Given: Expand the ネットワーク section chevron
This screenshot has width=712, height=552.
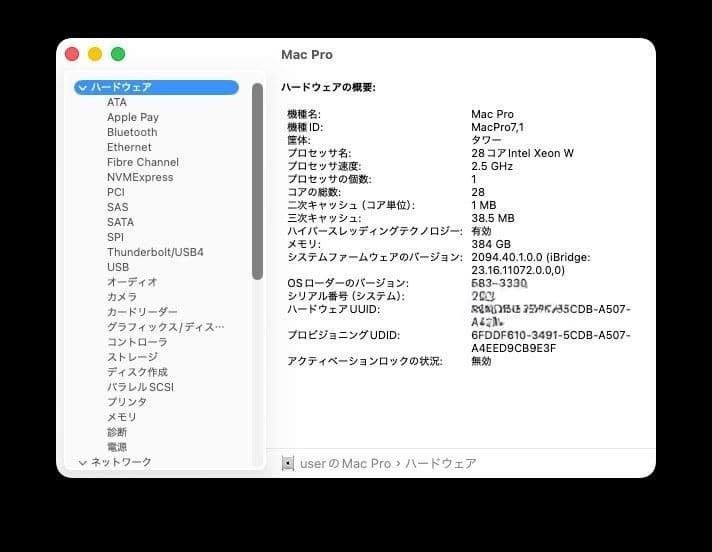Looking at the screenshot, I should click(x=83, y=462).
